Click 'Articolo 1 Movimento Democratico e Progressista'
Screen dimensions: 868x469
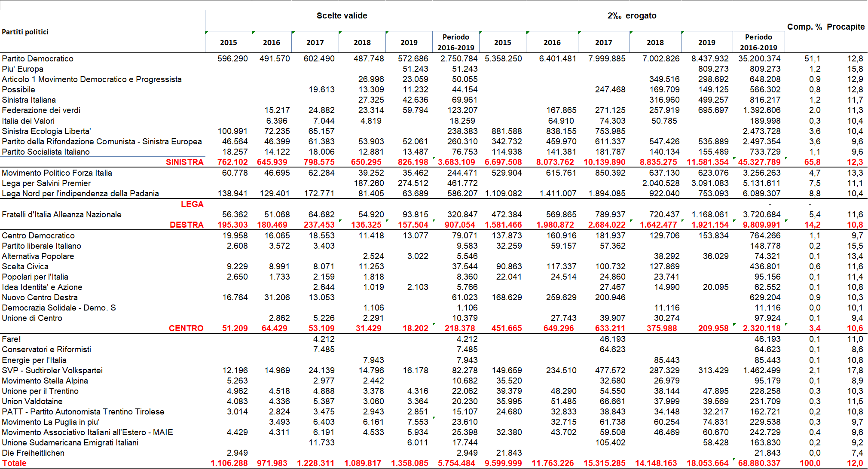(92, 79)
